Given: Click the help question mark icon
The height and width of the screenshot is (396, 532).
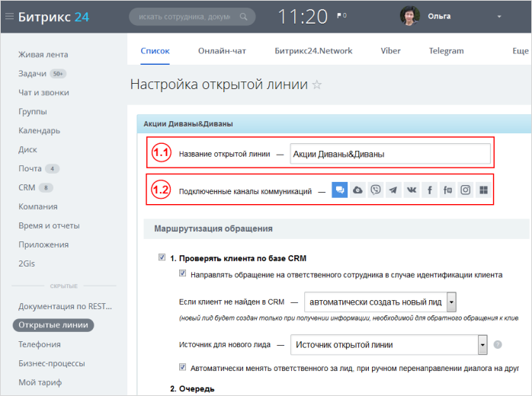Looking at the screenshot, I should (498, 344).
